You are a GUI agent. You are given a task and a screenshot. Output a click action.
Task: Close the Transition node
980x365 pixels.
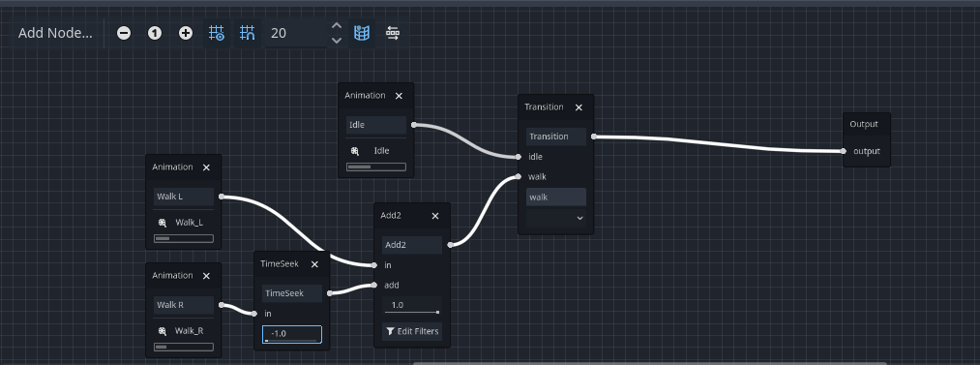click(x=579, y=107)
